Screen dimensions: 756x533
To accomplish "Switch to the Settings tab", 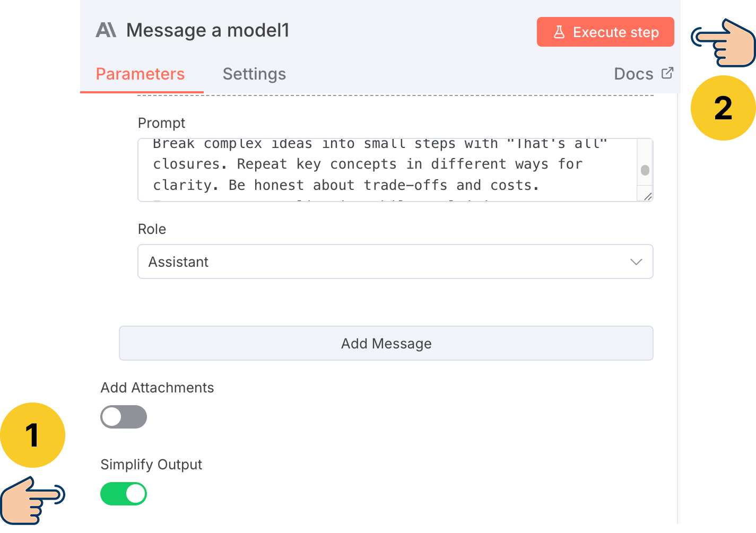I will pos(254,74).
